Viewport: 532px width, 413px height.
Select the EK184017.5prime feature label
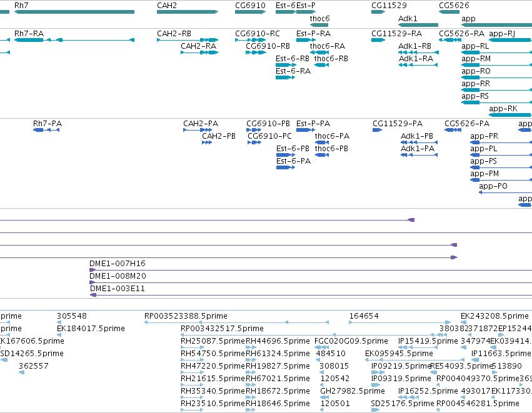pos(91,329)
